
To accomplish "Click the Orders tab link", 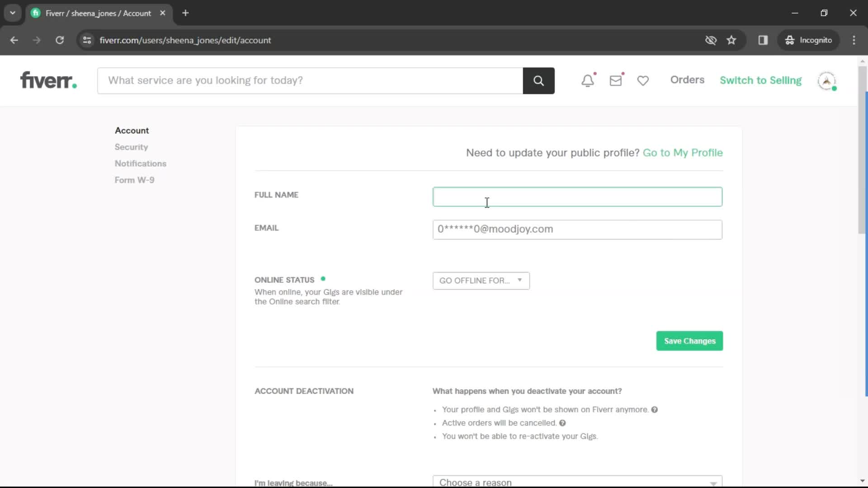I will click(x=687, y=79).
